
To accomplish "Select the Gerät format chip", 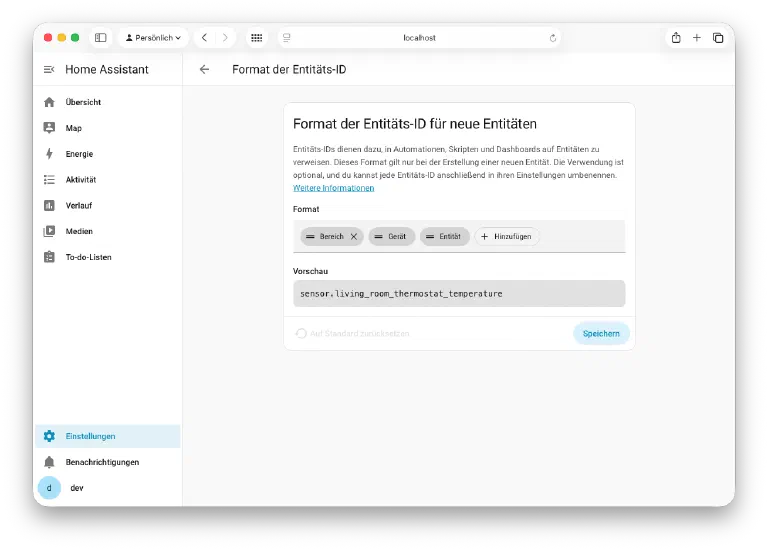I will tap(392, 237).
